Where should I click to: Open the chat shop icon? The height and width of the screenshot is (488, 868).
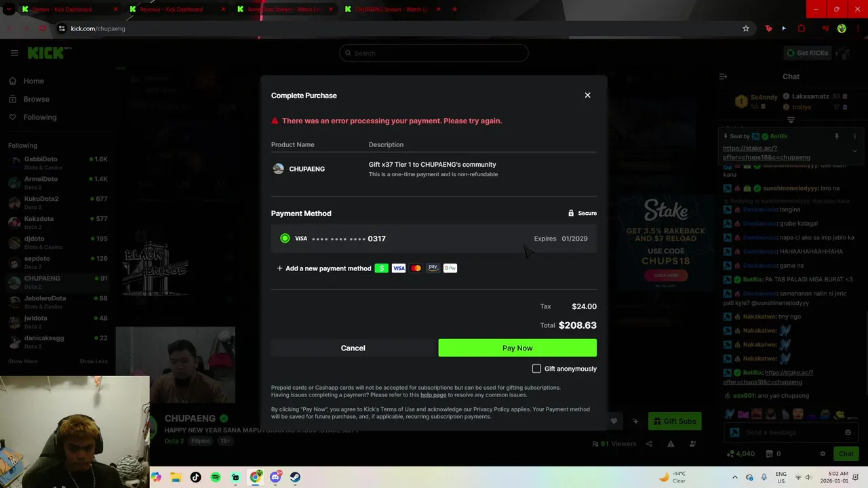[x=770, y=453]
